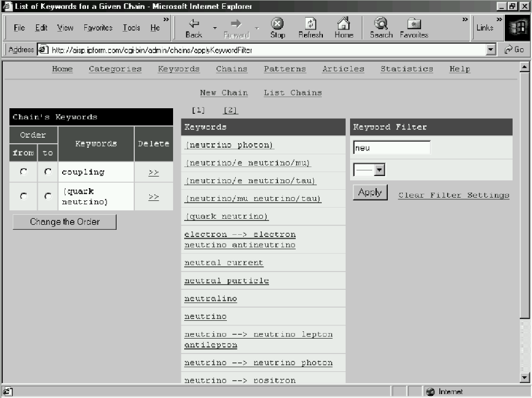The height and width of the screenshot is (398, 532).
Task: Click the keyword filter text field containing 'neu'
Action: coord(392,148)
